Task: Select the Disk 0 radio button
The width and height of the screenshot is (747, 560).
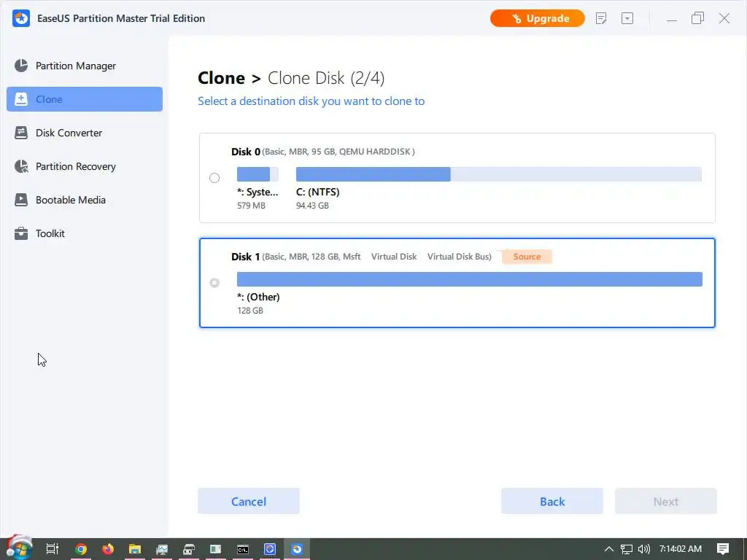Action: click(214, 178)
